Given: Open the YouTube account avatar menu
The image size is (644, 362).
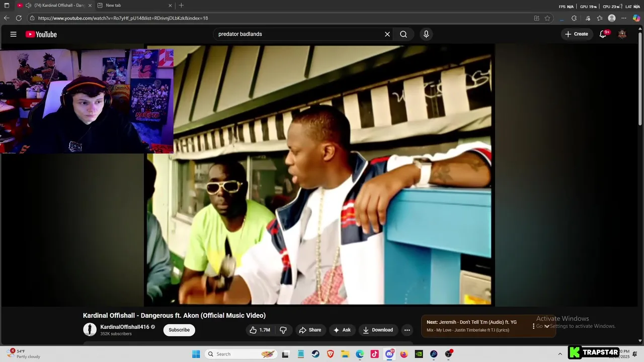Looking at the screenshot, I should click(x=622, y=34).
